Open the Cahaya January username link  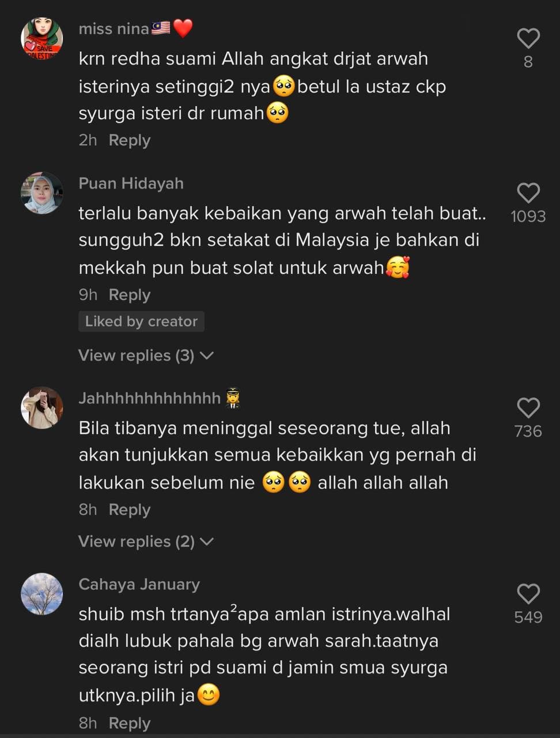(139, 585)
